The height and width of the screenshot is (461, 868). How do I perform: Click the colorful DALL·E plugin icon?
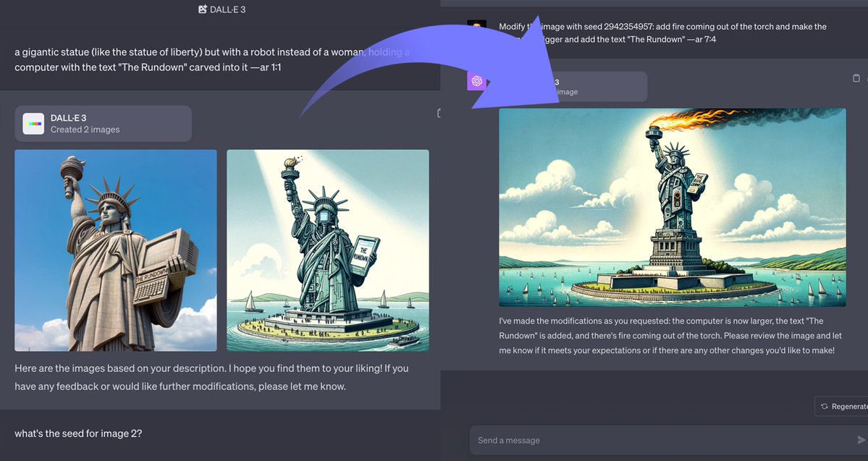pyautogui.click(x=33, y=124)
